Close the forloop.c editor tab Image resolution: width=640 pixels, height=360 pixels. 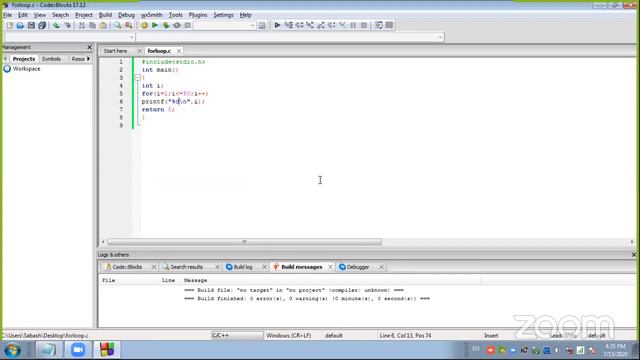coord(179,51)
